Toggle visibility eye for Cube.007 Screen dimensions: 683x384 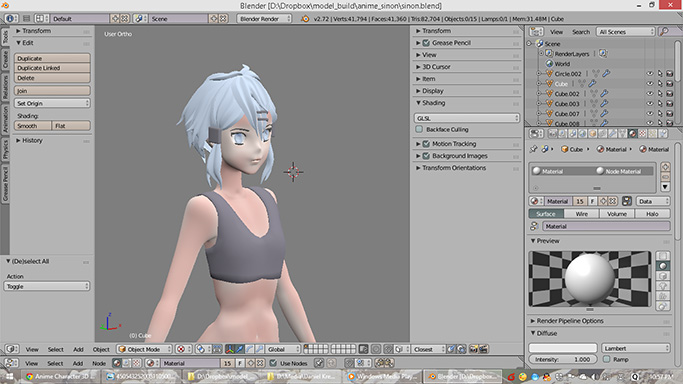point(649,114)
